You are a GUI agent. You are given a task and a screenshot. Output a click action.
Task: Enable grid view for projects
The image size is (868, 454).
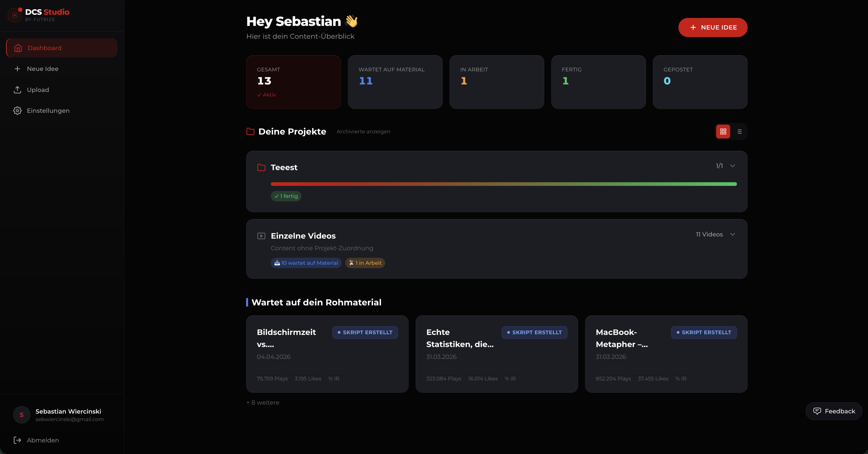[x=723, y=132]
